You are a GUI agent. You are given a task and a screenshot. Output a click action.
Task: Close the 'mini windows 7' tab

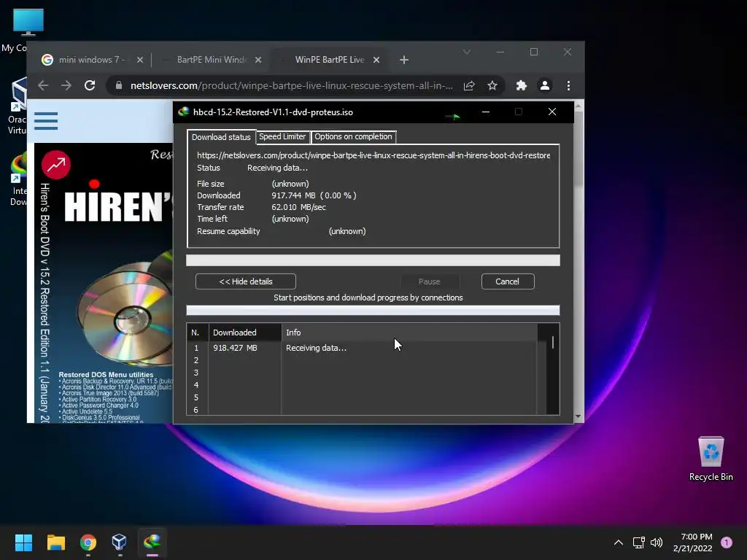point(139,60)
